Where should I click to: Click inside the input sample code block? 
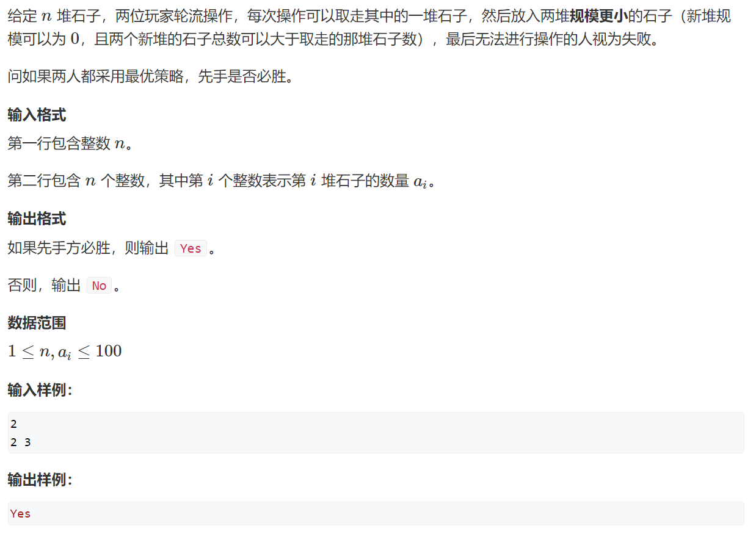click(376, 433)
